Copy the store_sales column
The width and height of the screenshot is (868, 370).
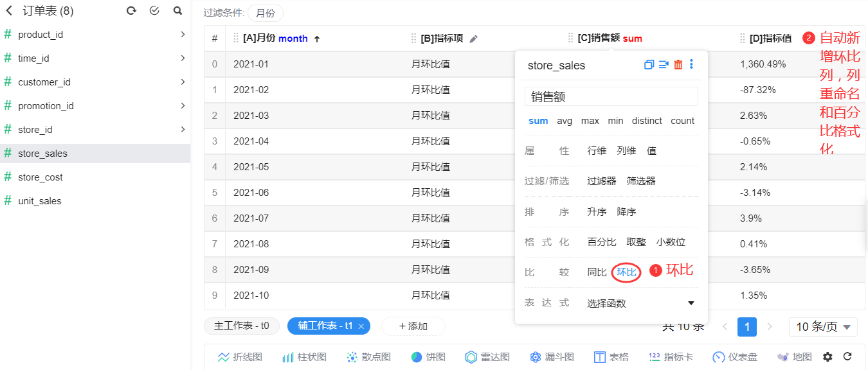click(649, 65)
